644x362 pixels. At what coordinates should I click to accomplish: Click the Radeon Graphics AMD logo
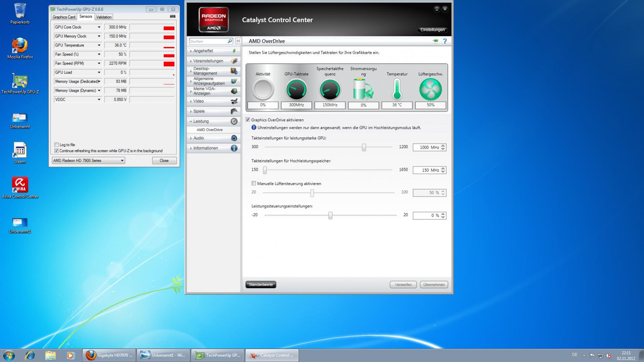(214, 19)
